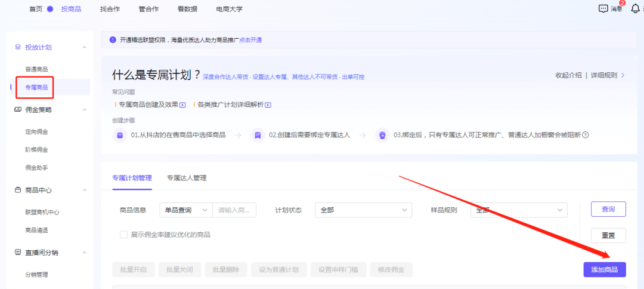Open the 找合作 top navigation item
644x289 pixels.
click(x=110, y=9)
